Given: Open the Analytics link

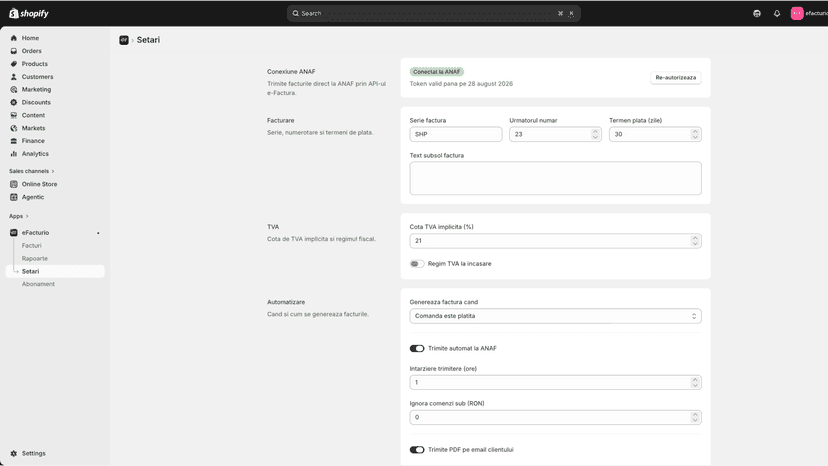Looking at the screenshot, I should coord(35,154).
